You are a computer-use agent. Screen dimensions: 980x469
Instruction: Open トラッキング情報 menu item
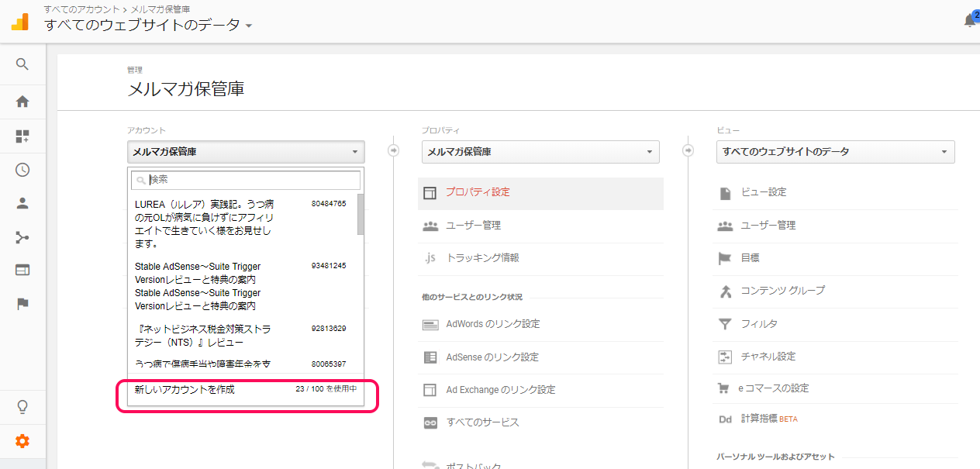(482, 258)
